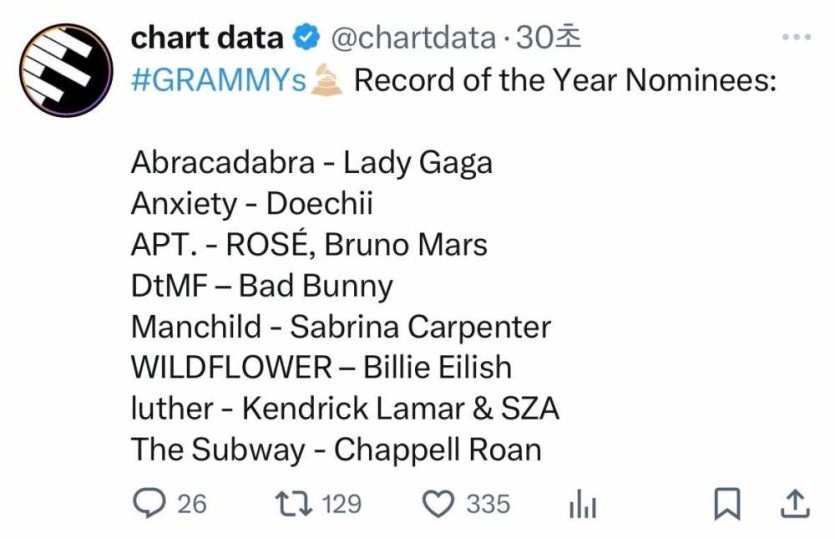
Task: Click the @chartdata handle
Action: (412, 38)
